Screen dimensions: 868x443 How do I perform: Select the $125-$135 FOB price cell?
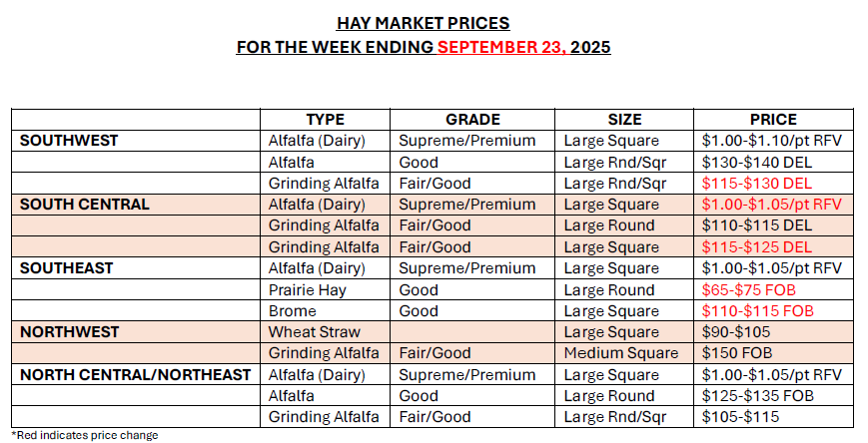pyautogui.click(x=755, y=395)
